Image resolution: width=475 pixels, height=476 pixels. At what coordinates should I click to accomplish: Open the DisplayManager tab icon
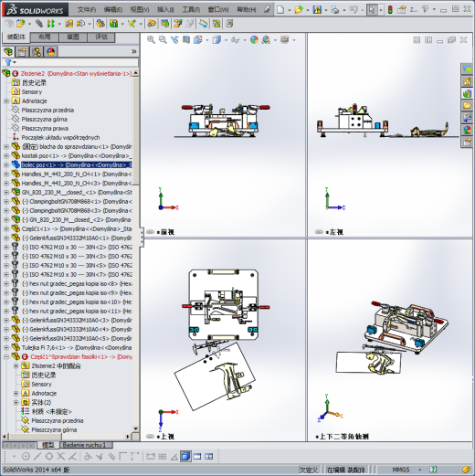click(x=51, y=52)
